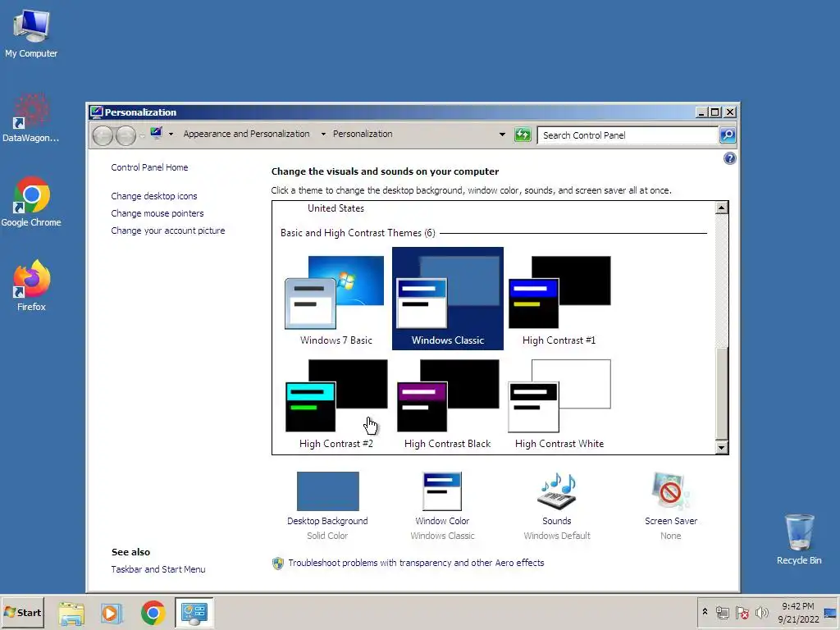The image size is (840, 630).
Task: Open Change desktop icons link
Action: 153,196
